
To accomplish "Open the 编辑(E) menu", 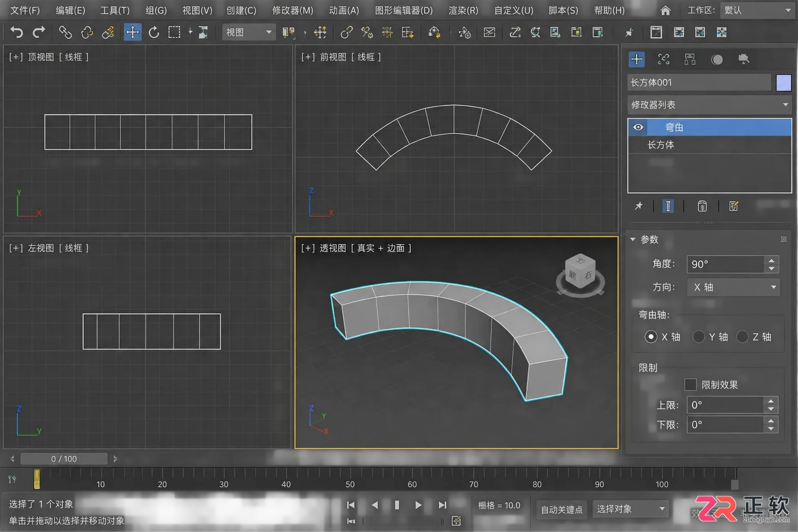I will click(70, 11).
